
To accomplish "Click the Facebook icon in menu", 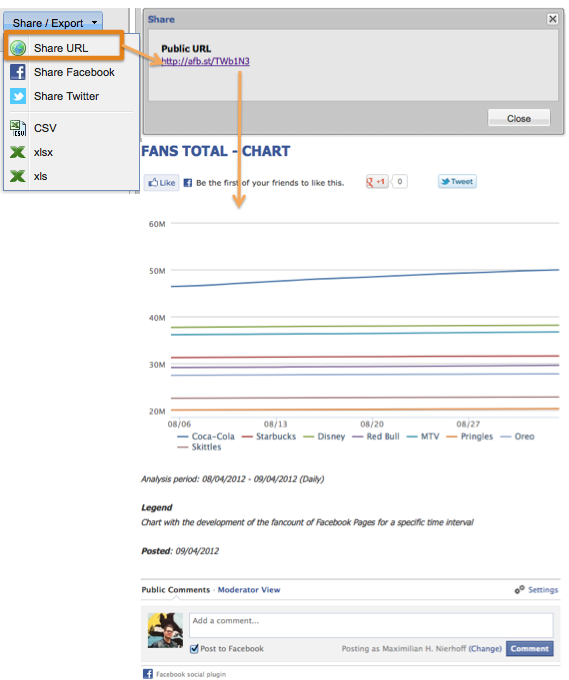I will click(18, 72).
